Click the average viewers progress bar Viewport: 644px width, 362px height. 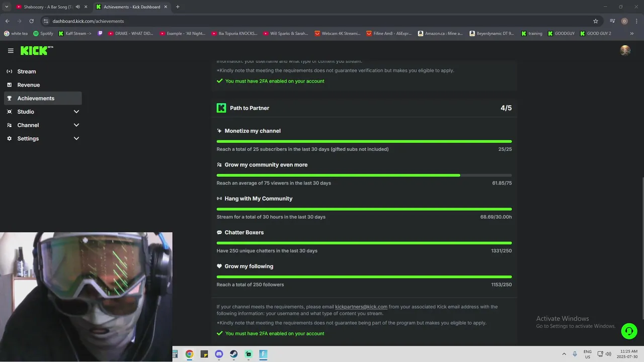click(364, 175)
